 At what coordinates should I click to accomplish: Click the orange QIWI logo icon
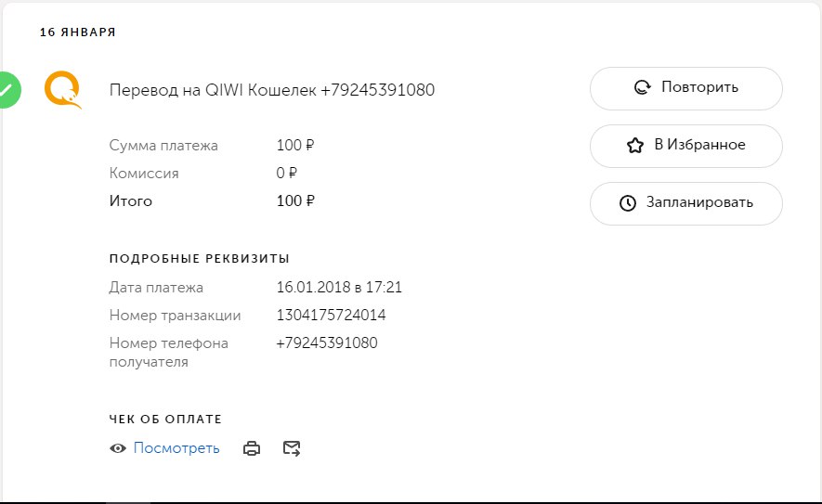pyautogui.click(x=62, y=90)
